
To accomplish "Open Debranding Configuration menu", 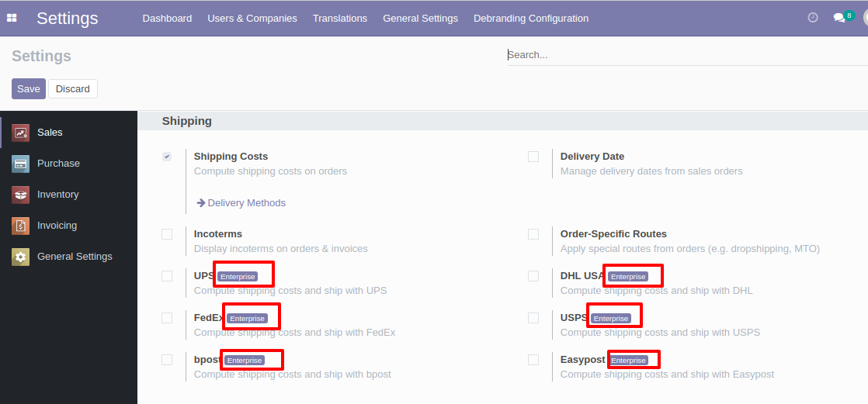I will click(531, 19).
